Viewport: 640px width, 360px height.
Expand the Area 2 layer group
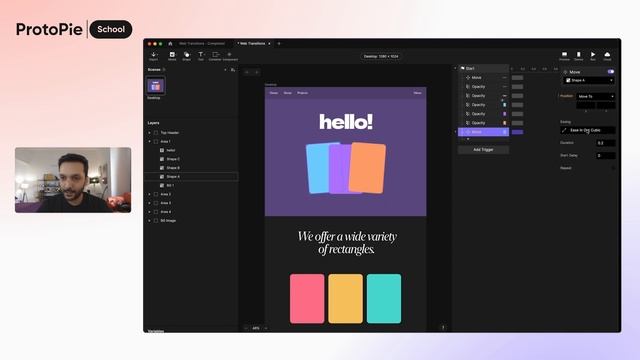click(149, 194)
